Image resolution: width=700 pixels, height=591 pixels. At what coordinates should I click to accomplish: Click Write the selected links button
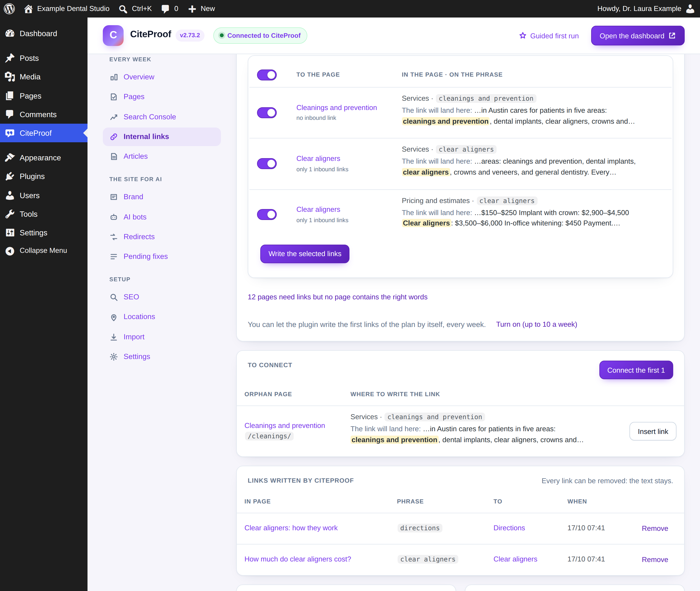305,254
